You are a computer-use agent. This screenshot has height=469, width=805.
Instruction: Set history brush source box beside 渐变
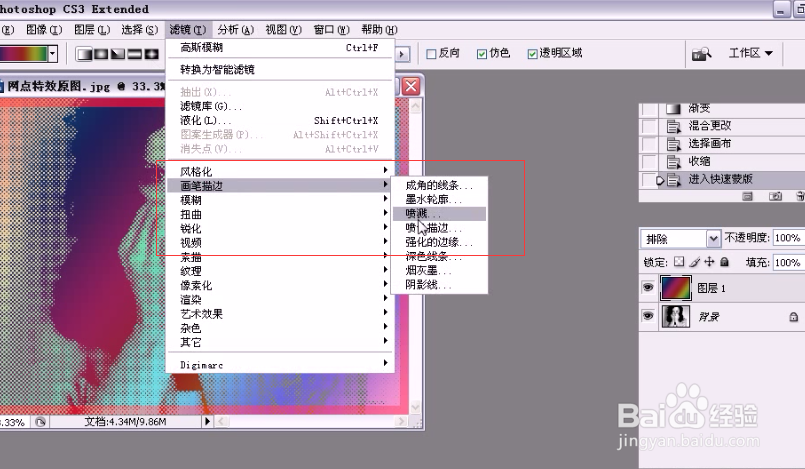649,108
